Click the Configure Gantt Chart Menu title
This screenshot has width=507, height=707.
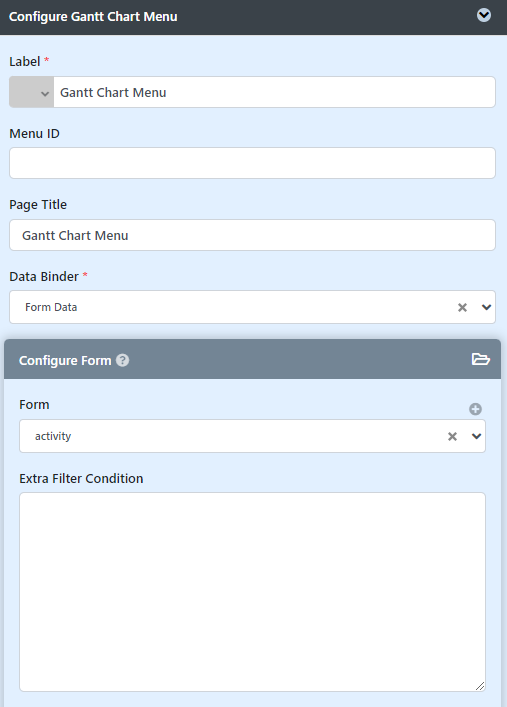coord(93,17)
